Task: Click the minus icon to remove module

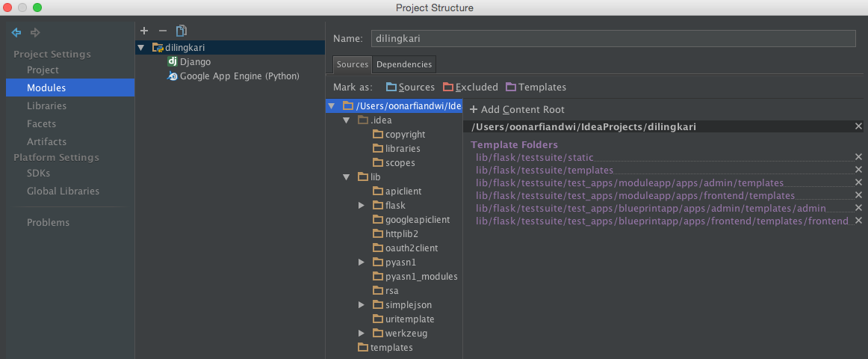Action: pos(163,31)
